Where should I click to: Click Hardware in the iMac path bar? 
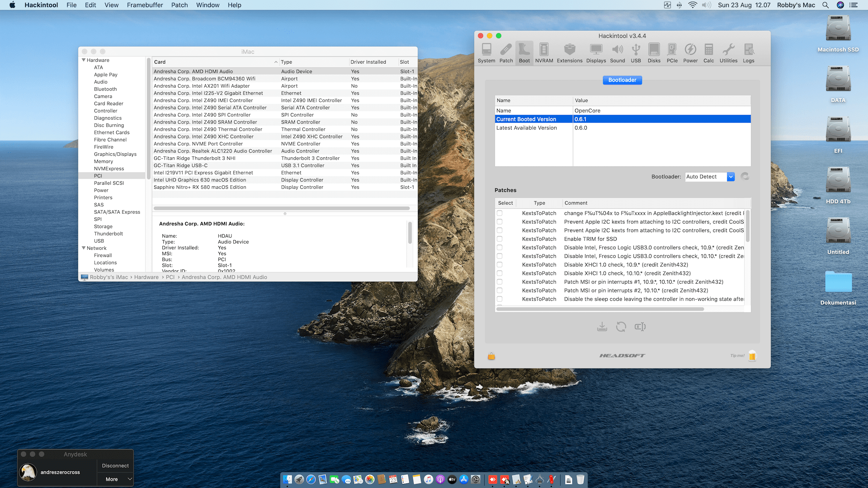coord(146,277)
